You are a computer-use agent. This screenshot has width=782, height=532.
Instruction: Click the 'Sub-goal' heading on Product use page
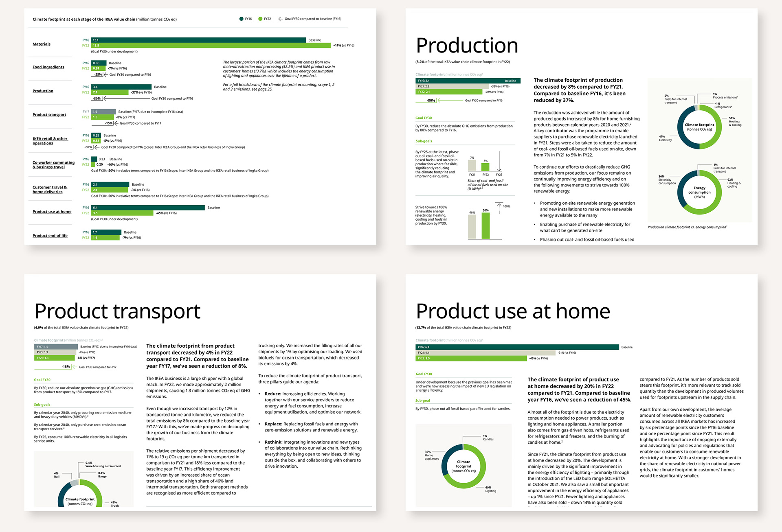click(423, 401)
